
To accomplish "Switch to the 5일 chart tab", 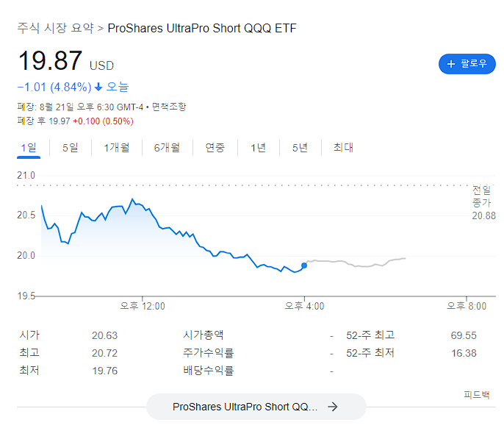I will point(71,148).
